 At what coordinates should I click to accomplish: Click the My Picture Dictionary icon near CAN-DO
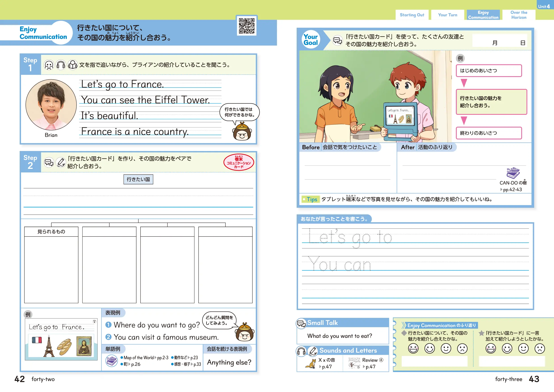coord(513,173)
